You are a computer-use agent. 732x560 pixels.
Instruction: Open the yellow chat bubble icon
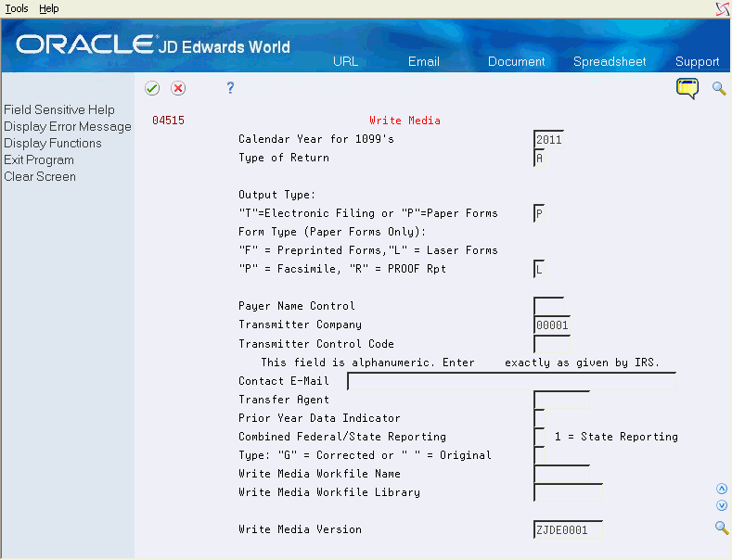pyautogui.click(x=687, y=88)
